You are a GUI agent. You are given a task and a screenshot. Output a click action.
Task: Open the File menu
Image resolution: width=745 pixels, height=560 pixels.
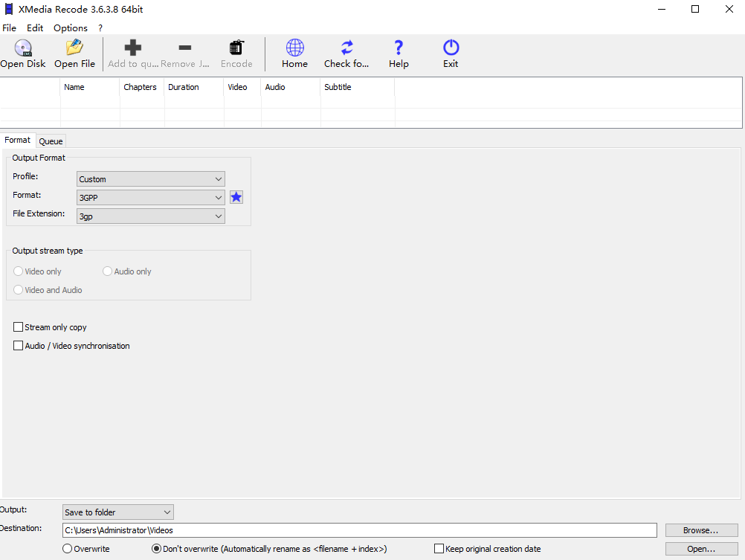click(x=9, y=28)
